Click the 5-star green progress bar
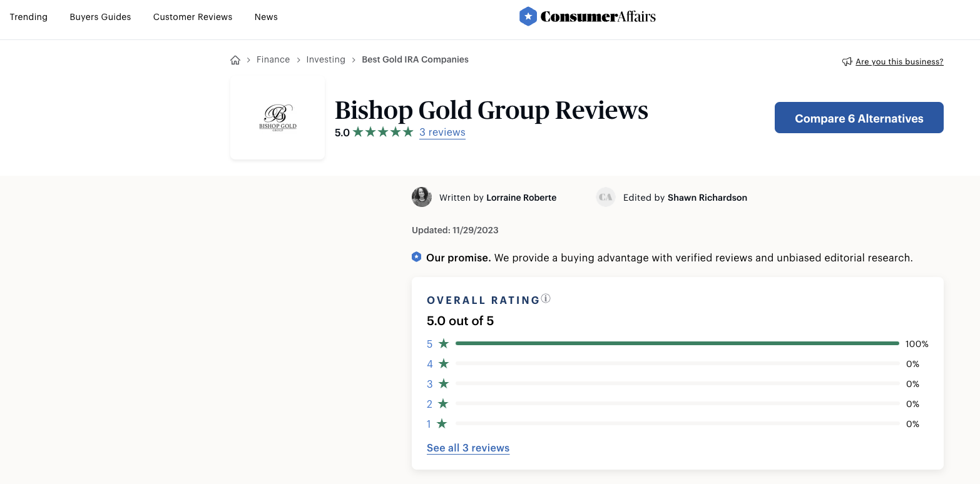 [x=677, y=343]
